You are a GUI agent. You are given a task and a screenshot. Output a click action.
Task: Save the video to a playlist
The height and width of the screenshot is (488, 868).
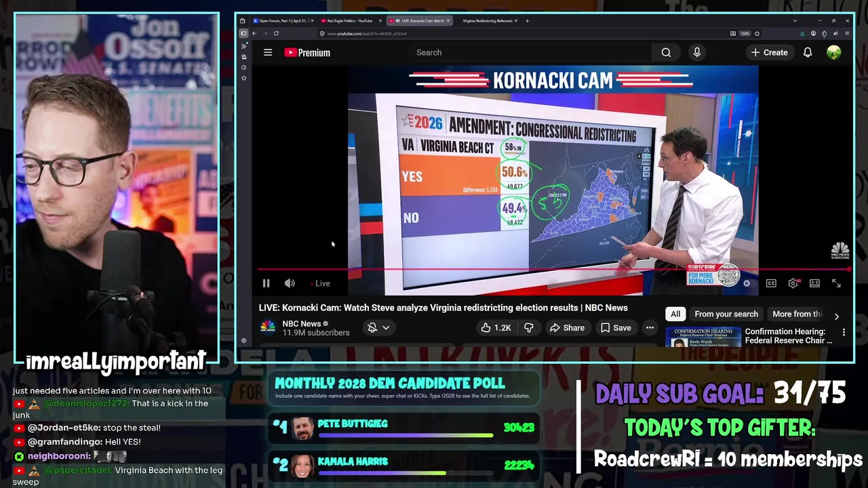click(616, 327)
